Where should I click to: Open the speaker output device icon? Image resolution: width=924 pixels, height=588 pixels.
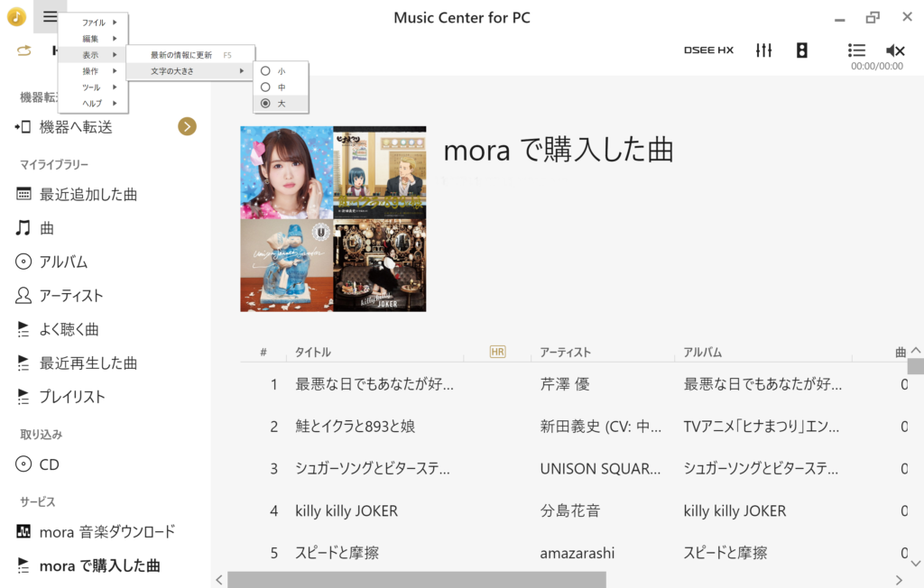(x=801, y=51)
